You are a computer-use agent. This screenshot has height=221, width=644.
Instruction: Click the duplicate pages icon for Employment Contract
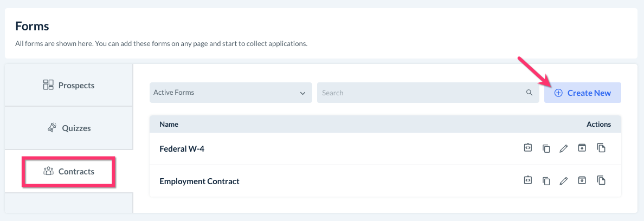click(x=601, y=180)
